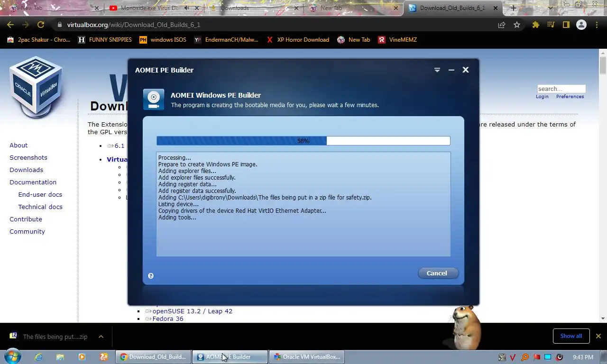This screenshot has width=607, height=364.
Task: Click Show all downloads button
Action: point(571,336)
